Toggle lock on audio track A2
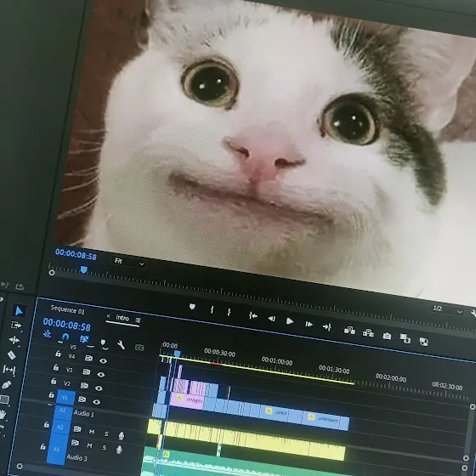Screen dimensions: 476x476 (47, 424)
